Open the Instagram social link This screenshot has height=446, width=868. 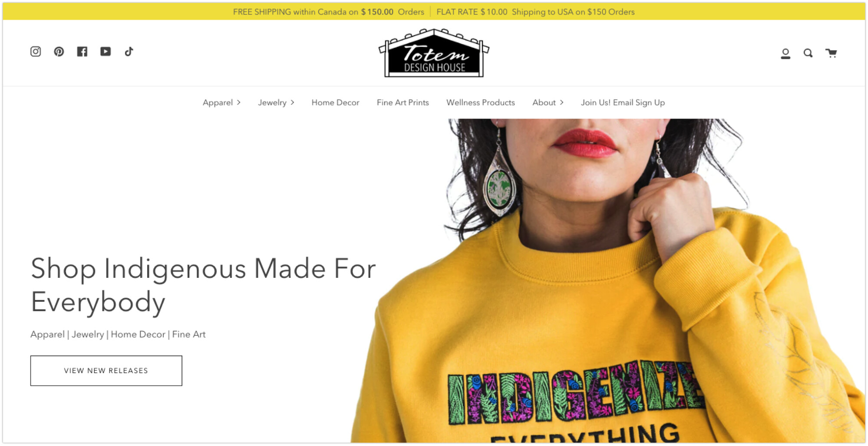[x=36, y=52]
